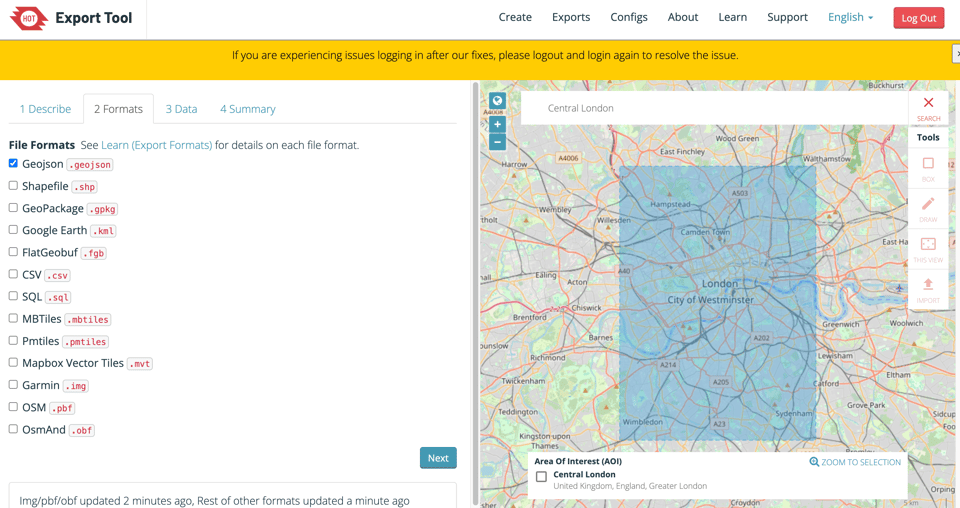Choose the This View tool
The height and width of the screenshot is (508, 960).
pyautogui.click(x=928, y=249)
